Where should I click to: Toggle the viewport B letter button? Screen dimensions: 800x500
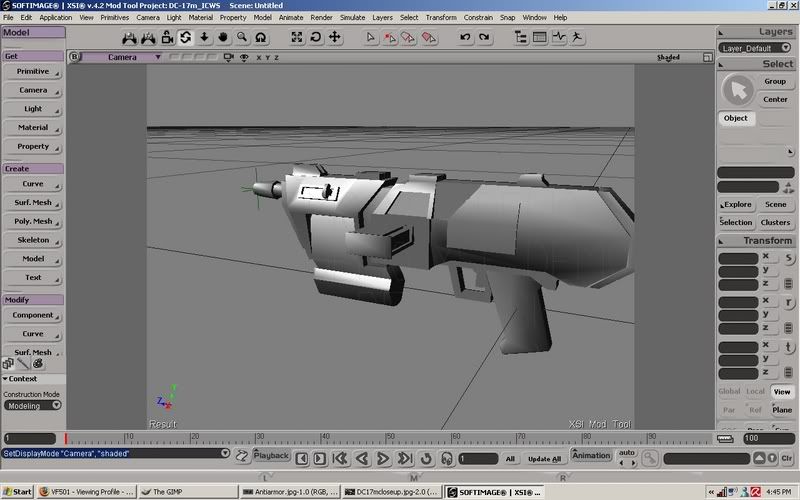74,57
